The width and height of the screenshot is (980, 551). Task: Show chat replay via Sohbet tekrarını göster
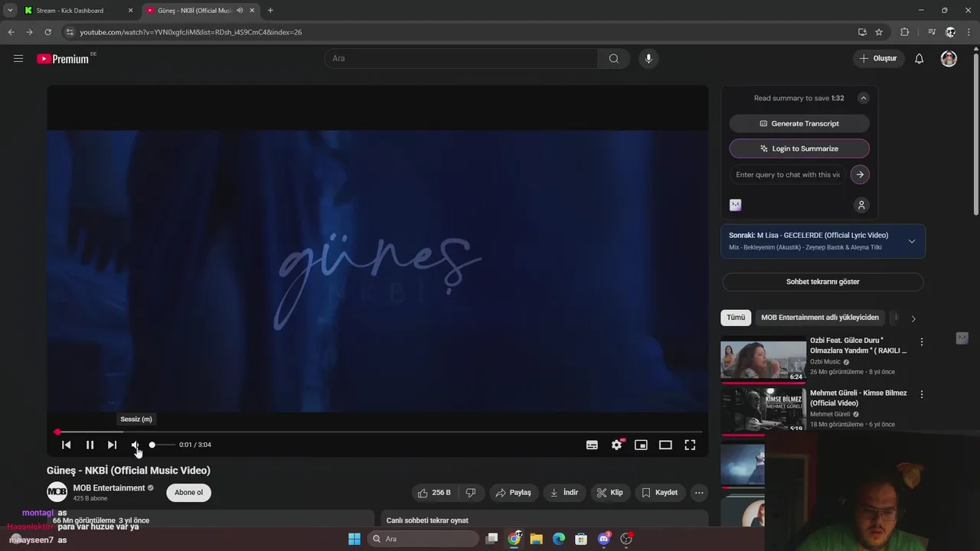pyautogui.click(x=823, y=282)
